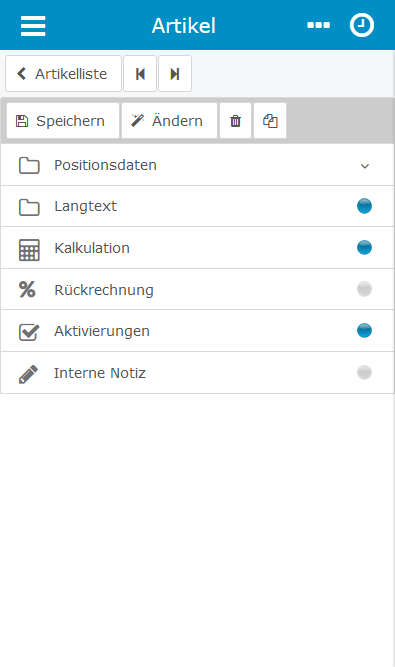This screenshot has height=667, width=395.
Task: Click the percent icon beside Rückrechnung
Action: [x=27, y=289]
